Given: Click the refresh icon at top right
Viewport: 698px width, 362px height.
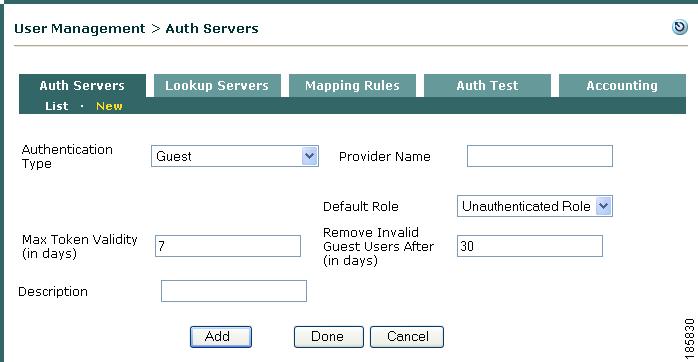Looking at the screenshot, I should coord(680,28).
